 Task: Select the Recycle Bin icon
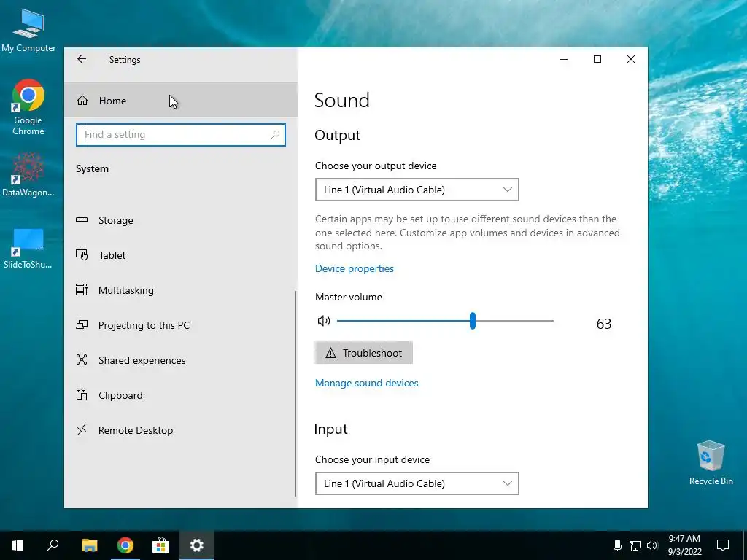click(x=711, y=463)
